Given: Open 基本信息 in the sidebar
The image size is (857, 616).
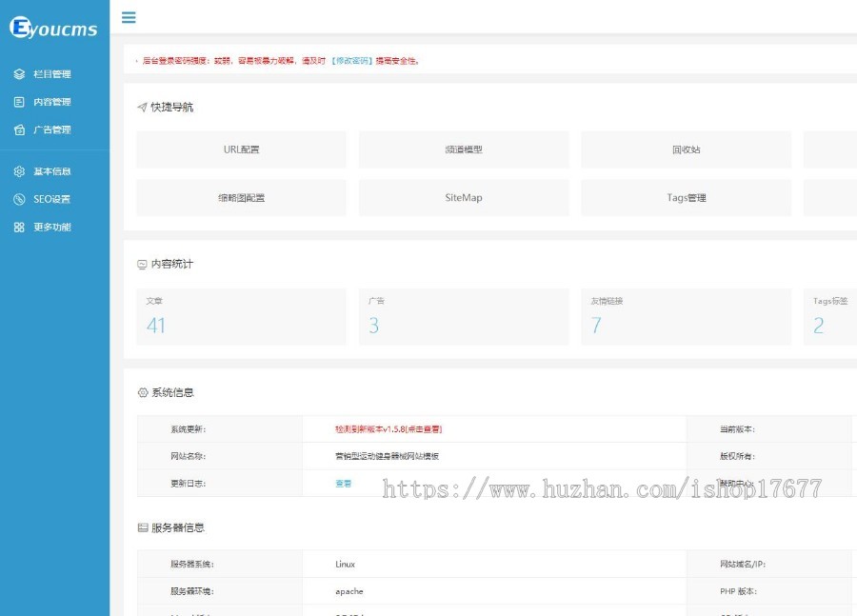Looking at the screenshot, I should (54, 171).
